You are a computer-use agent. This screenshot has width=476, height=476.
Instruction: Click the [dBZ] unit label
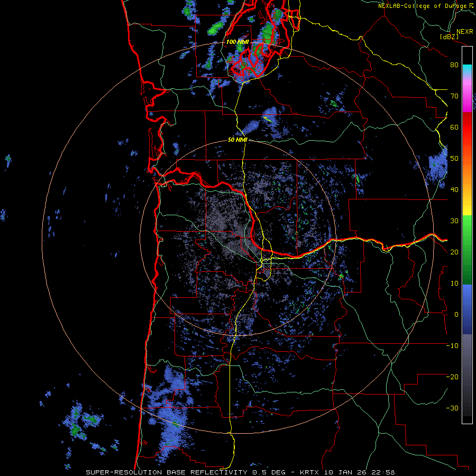449,37
